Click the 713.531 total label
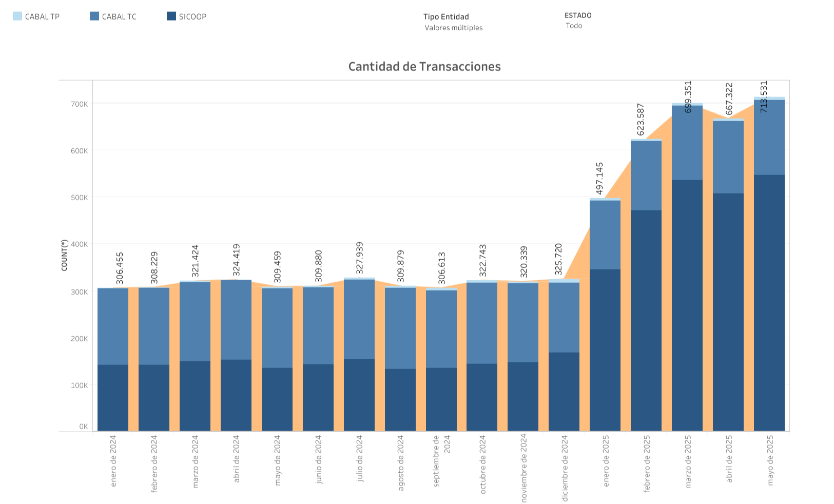Image resolution: width=834 pixels, height=504 pixels. pos(764,96)
